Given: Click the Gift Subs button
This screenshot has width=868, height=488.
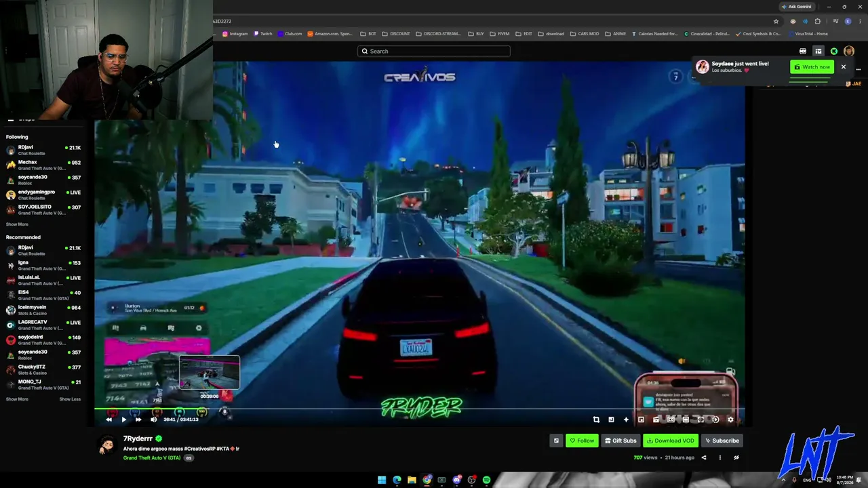Looking at the screenshot, I should pos(620,441).
